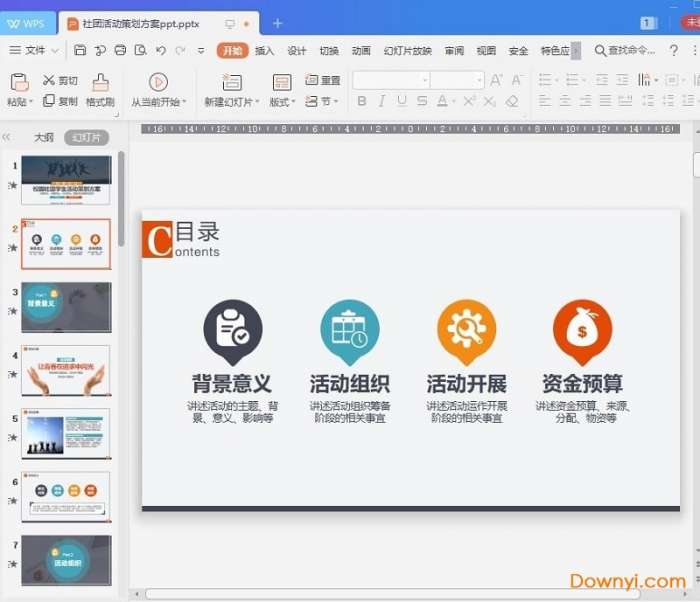This screenshot has width=700, height=602.
Task: Click the gear wrench icon on slide
Action: coord(467,331)
